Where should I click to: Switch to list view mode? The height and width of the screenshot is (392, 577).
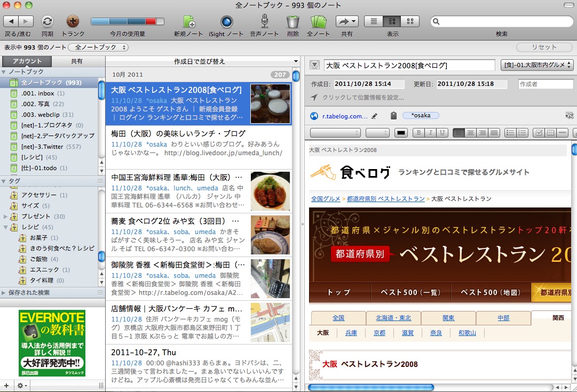click(374, 21)
